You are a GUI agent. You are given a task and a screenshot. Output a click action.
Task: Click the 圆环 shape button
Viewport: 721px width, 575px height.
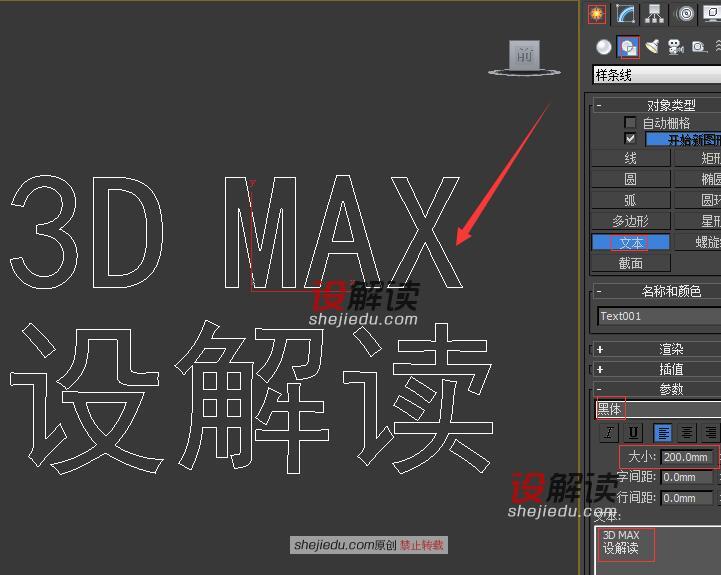697,200
